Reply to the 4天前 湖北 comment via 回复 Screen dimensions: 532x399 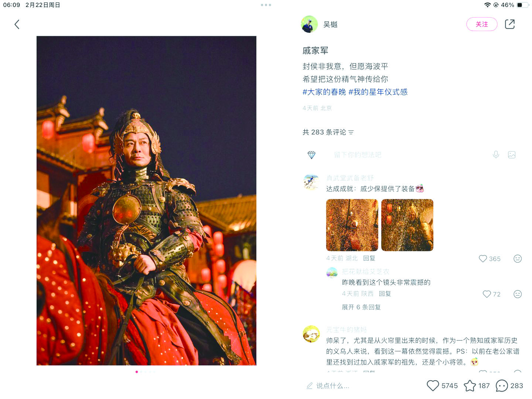point(369,258)
